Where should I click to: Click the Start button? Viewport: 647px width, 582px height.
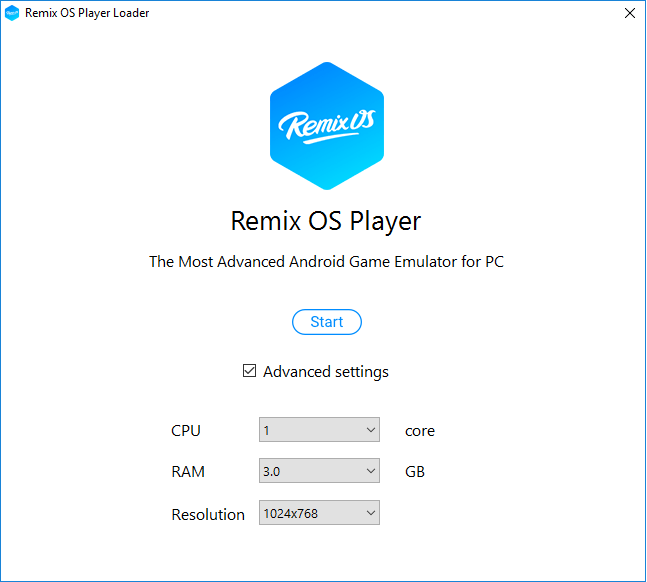point(327,322)
